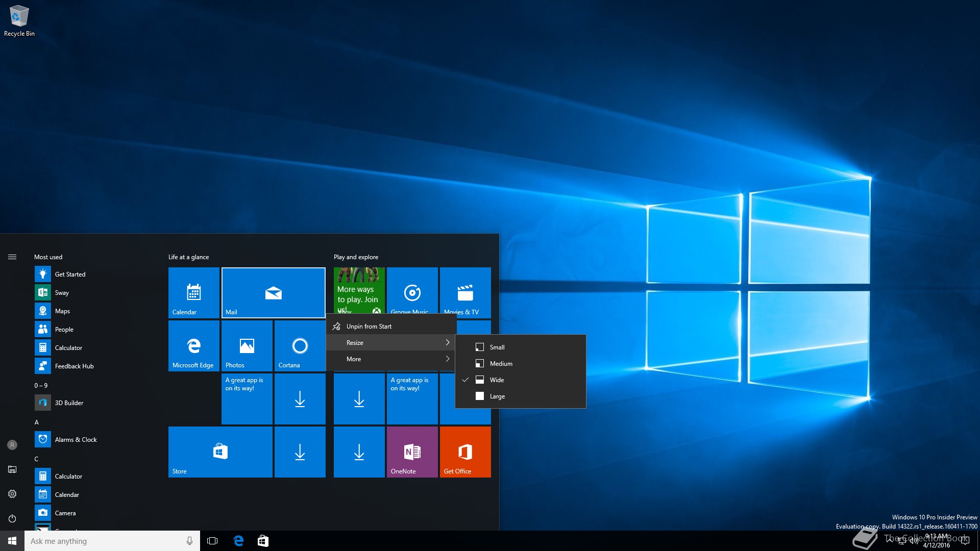The height and width of the screenshot is (551, 980).
Task: Choose Medium tile size
Action: click(x=521, y=364)
